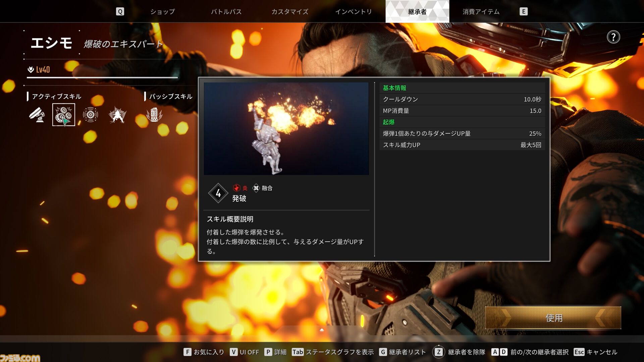Image resolution: width=644 pixels, height=362 pixels.
Task: Click the red 炎 fire attribute icon
Action: tap(236, 188)
